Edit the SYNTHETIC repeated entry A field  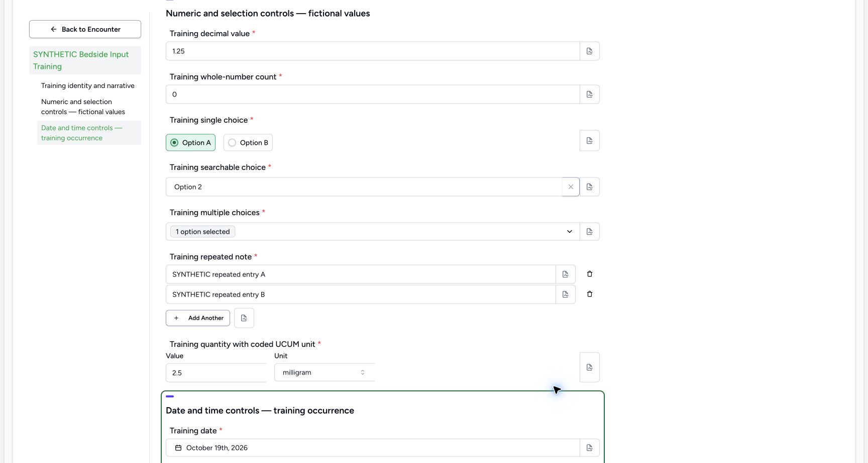pos(361,274)
